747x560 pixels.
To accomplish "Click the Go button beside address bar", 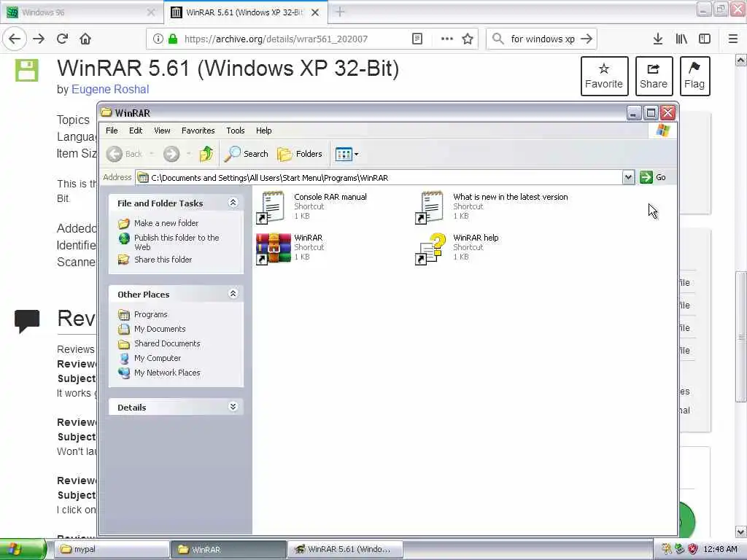I will click(x=653, y=177).
